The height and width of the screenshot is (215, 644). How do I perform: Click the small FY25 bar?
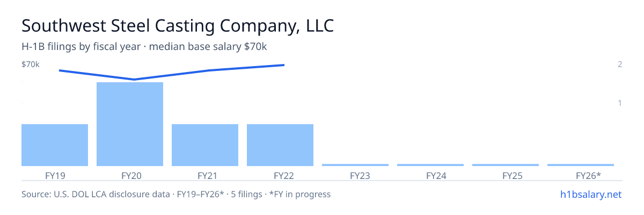click(506, 165)
